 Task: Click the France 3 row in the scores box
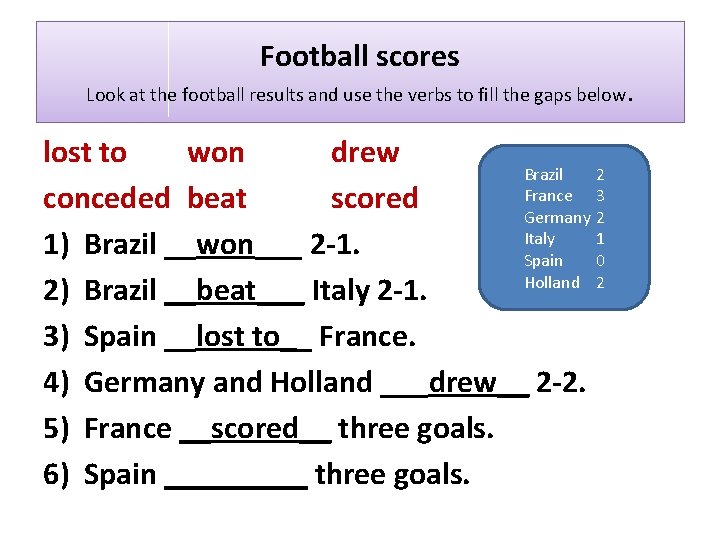point(564,196)
